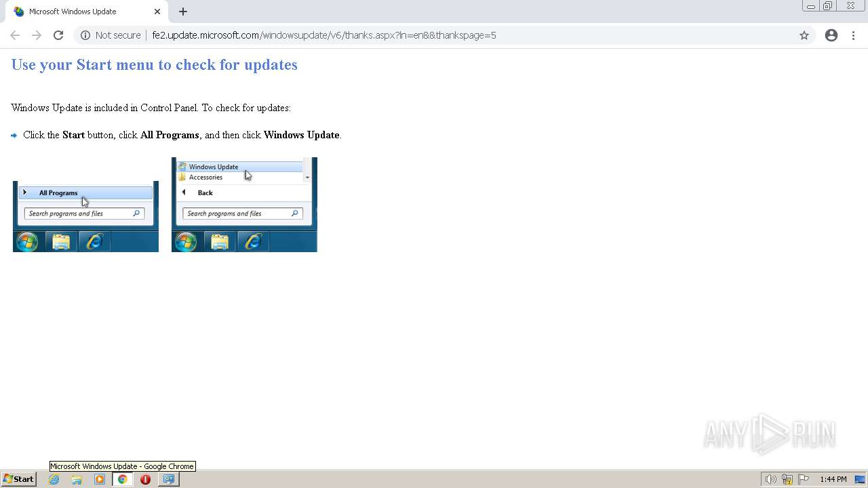Go forward to the next page
868x488 pixels.
[37, 35]
